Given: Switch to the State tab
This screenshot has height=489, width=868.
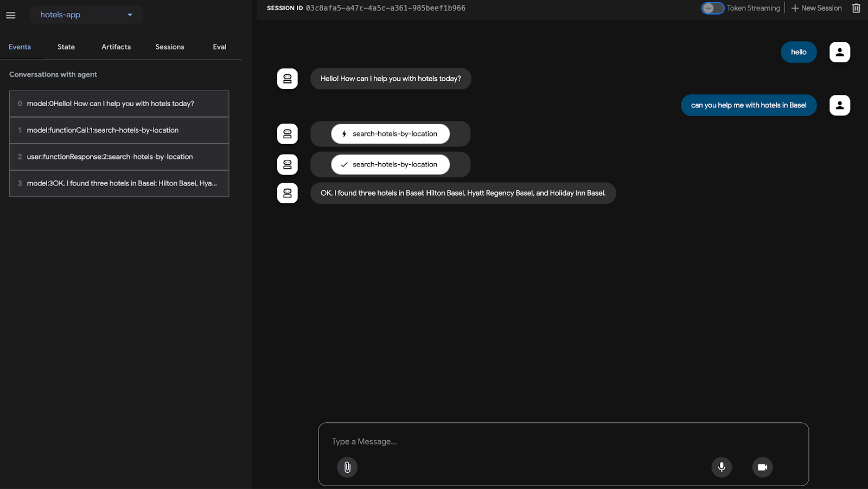Looking at the screenshot, I should tap(66, 47).
